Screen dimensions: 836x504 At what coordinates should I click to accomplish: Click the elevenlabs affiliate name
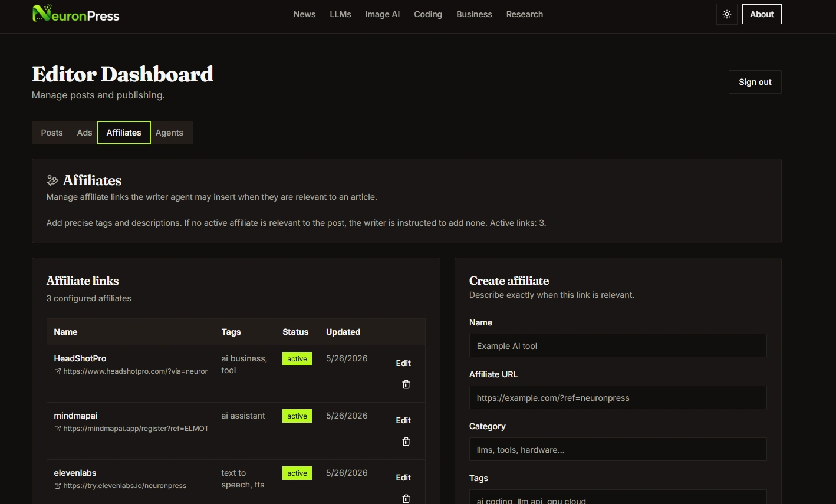75,473
